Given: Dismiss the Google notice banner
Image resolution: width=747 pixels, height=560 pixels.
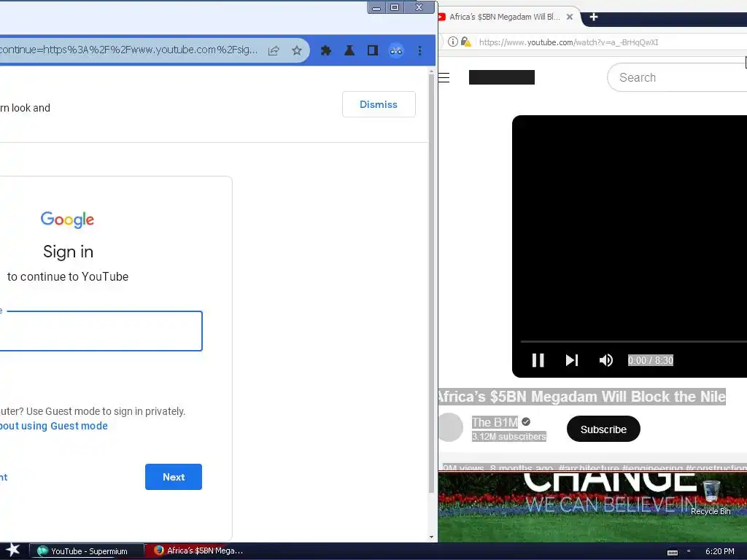Looking at the screenshot, I should tap(379, 104).
